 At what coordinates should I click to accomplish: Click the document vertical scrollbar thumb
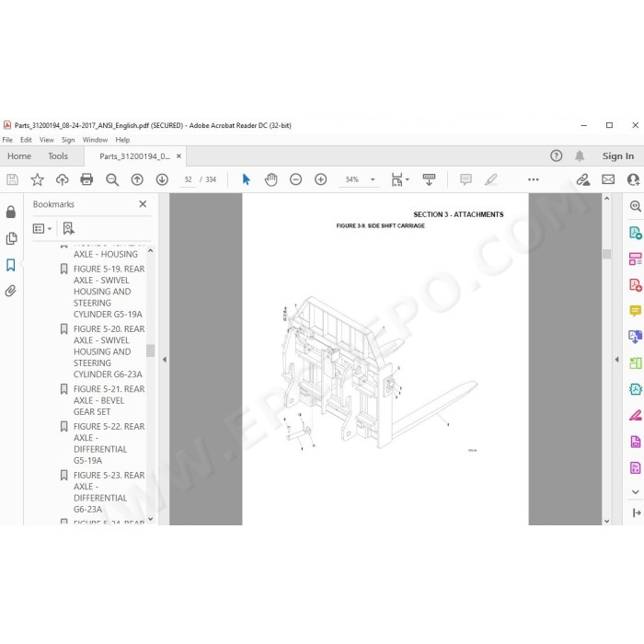coord(606,254)
